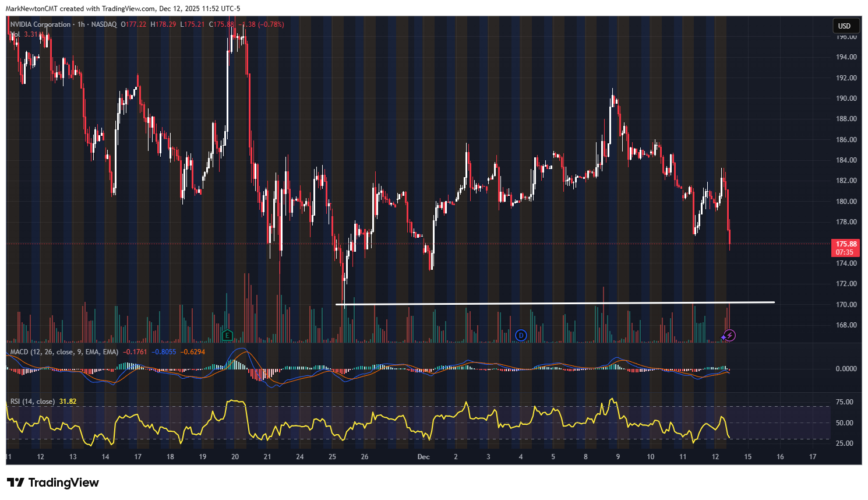Click the Vol volume indicator label
The width and height of the screenshot is (868, 500).
15,34
